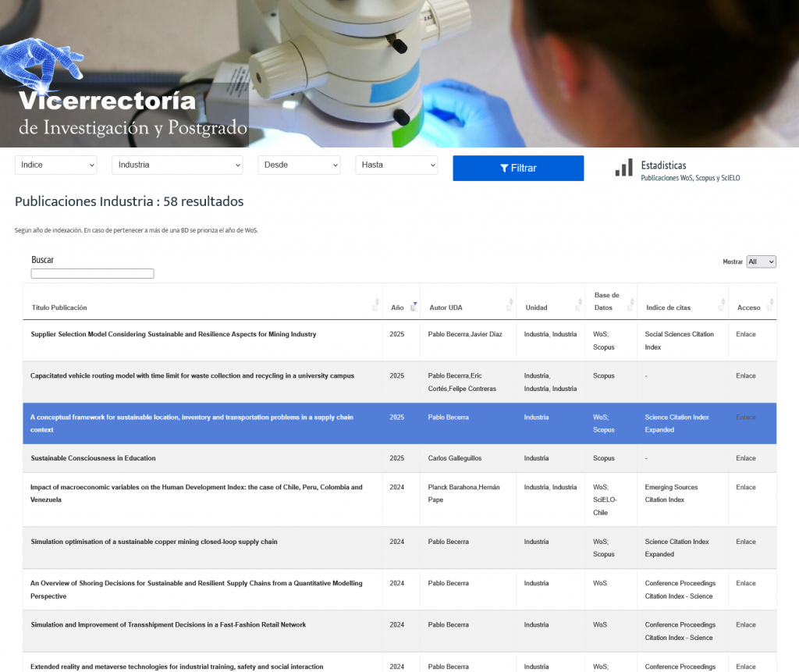Sort by Base de Datos column icon
Viewport: 799px width, 672px height.
[630, 306]
